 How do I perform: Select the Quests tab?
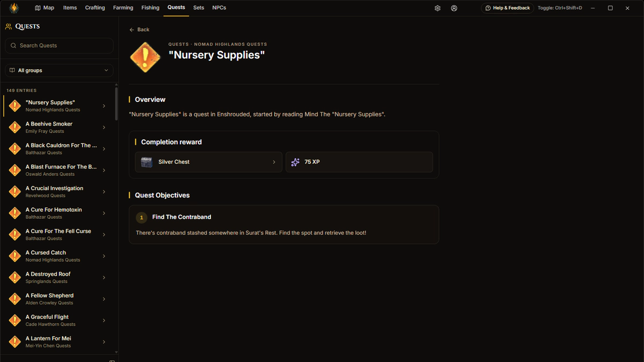pos(176,8)
